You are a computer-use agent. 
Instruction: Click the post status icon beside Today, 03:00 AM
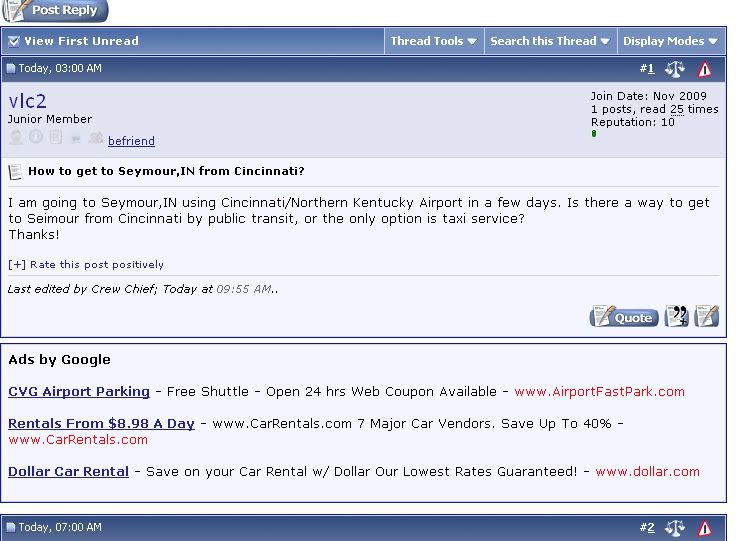pos(11,69)
